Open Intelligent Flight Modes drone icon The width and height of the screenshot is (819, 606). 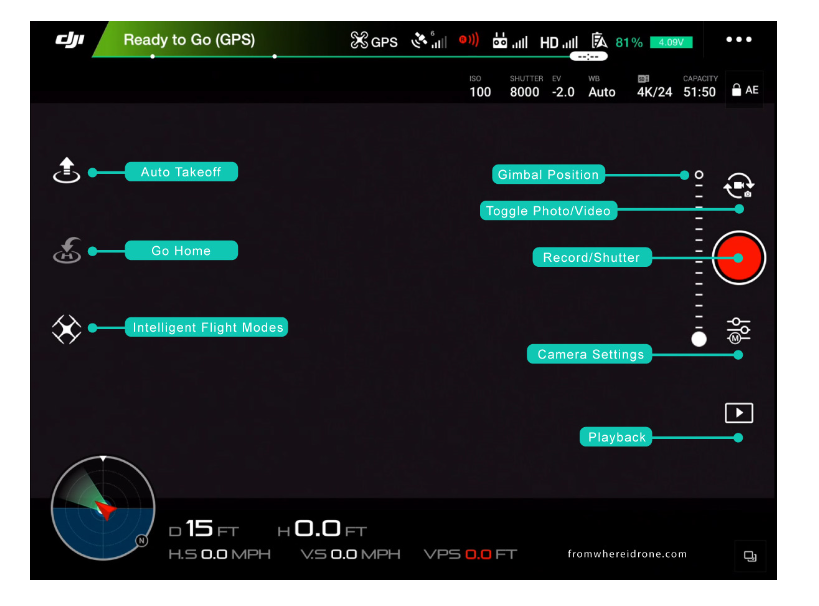[67, 329]
